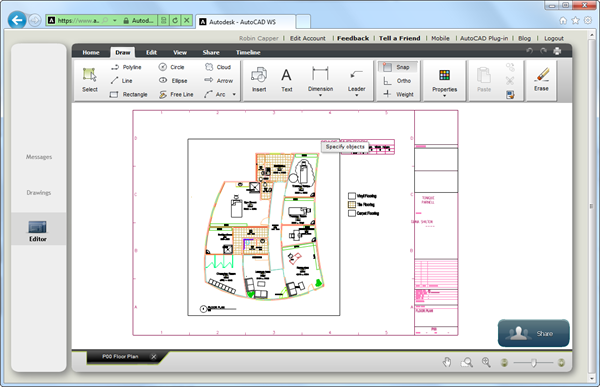Open the Mobile link
The image size is (600, 387).
click(440, 38)
